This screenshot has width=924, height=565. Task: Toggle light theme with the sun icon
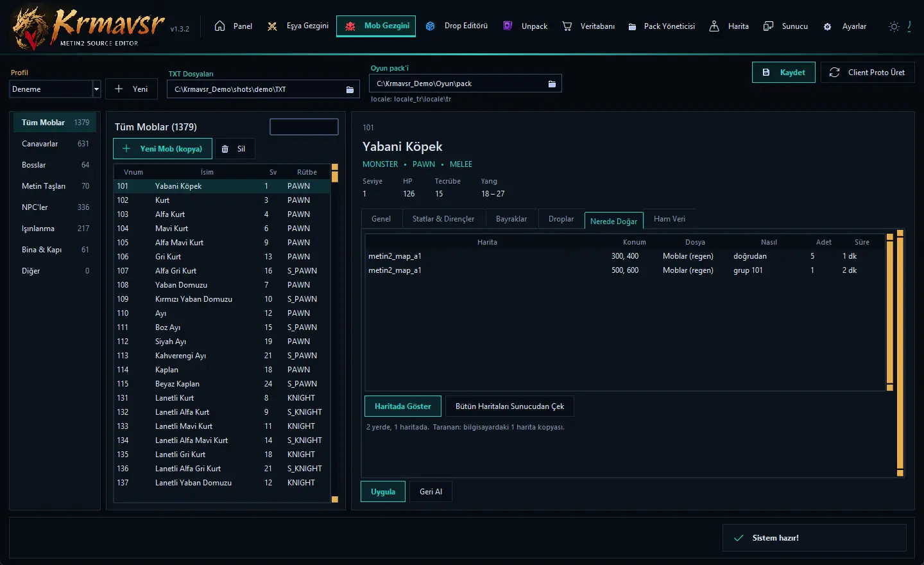(894, 26)
